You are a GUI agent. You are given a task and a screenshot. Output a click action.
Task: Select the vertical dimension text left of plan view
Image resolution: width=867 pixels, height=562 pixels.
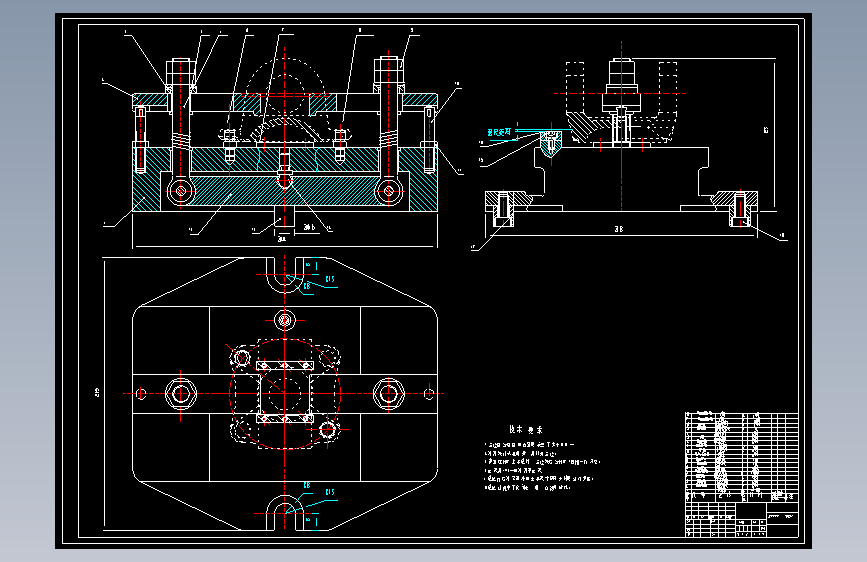tap(97, 393)
